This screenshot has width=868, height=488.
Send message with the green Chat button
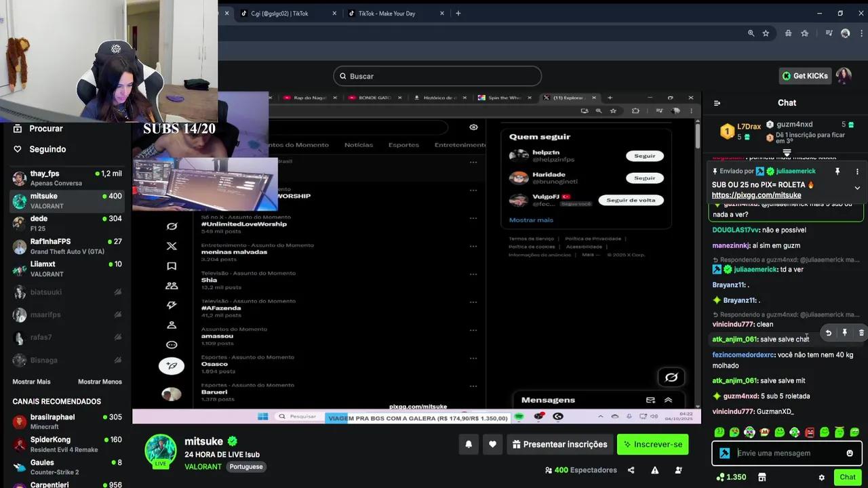[848, 477]
